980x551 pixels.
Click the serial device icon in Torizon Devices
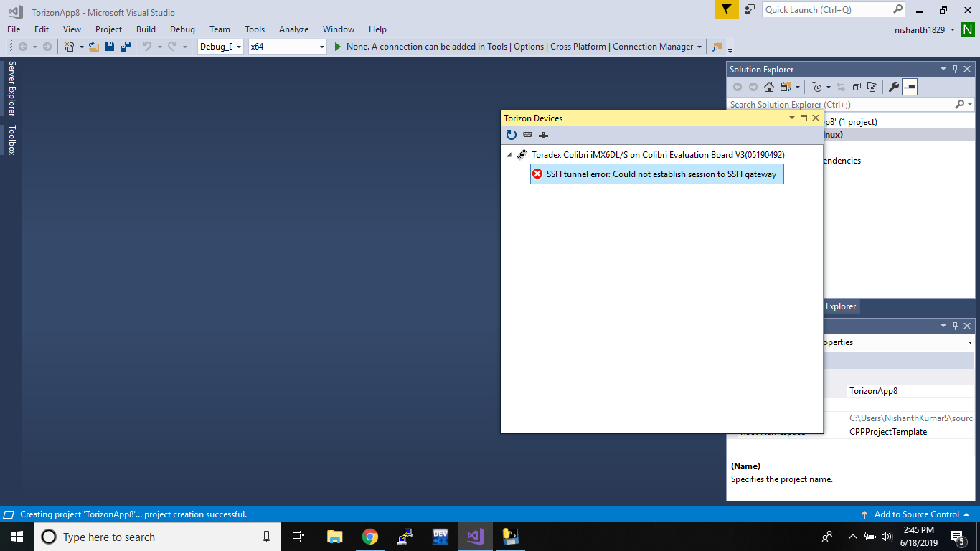[x=527, y=135]
